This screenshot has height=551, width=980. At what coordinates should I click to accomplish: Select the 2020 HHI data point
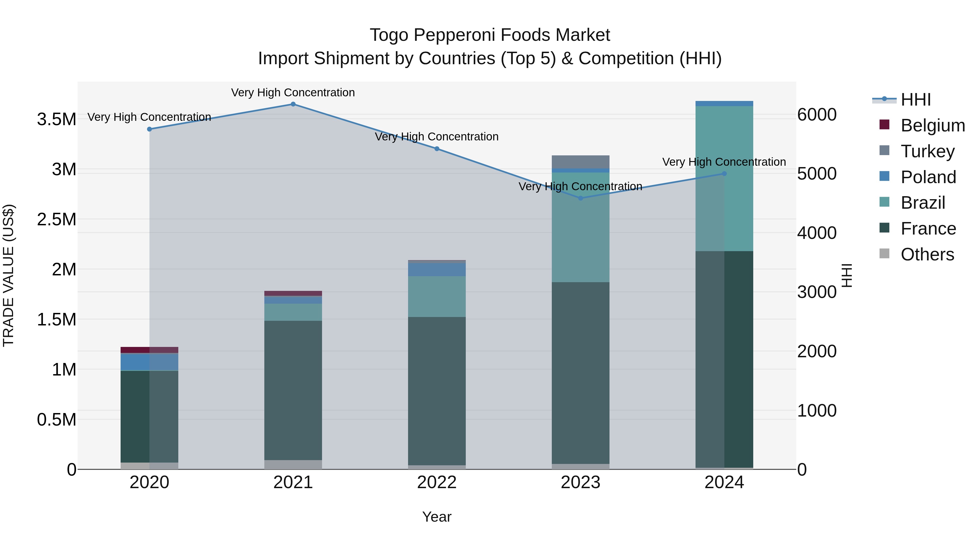point(149,129)
